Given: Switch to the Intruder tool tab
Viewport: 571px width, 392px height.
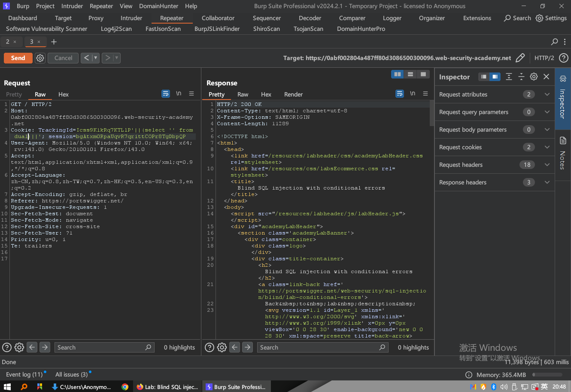Looking at the screenshot, I should coord(131,18).
